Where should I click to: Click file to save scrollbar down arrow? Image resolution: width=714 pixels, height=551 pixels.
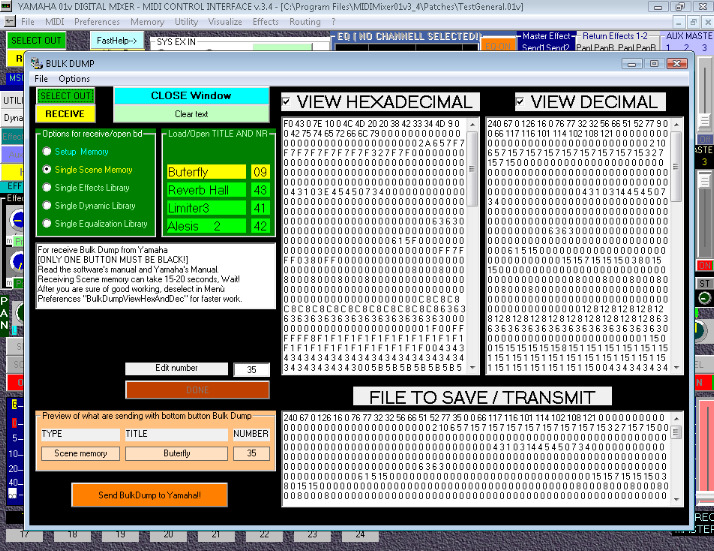pyautogui.click(x=676, y=499)
